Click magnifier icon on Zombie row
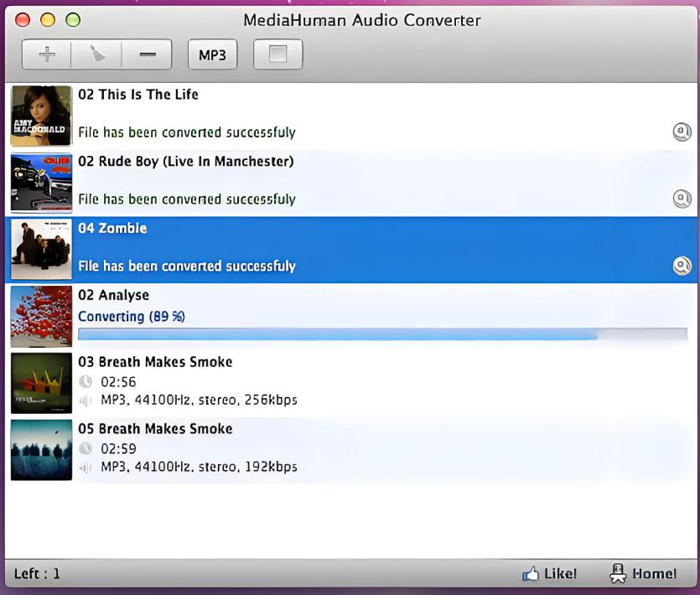This screenshot has height=595, width=700. point(682,266)
